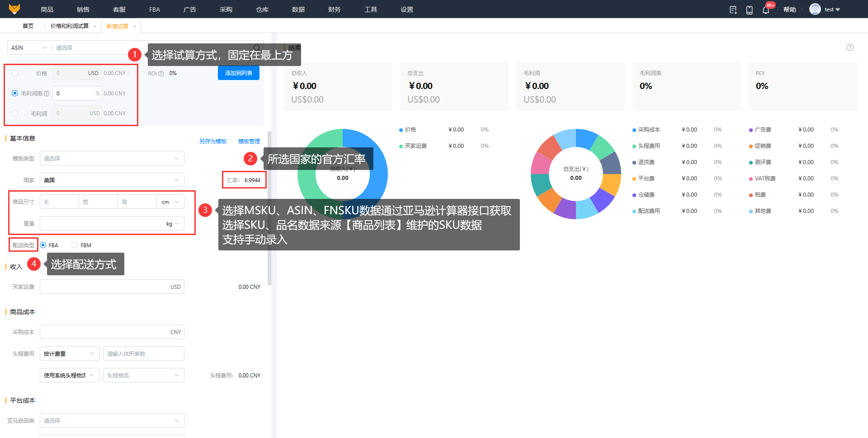
Task: Click the 模板管理 link
Action: pos(249,141)
